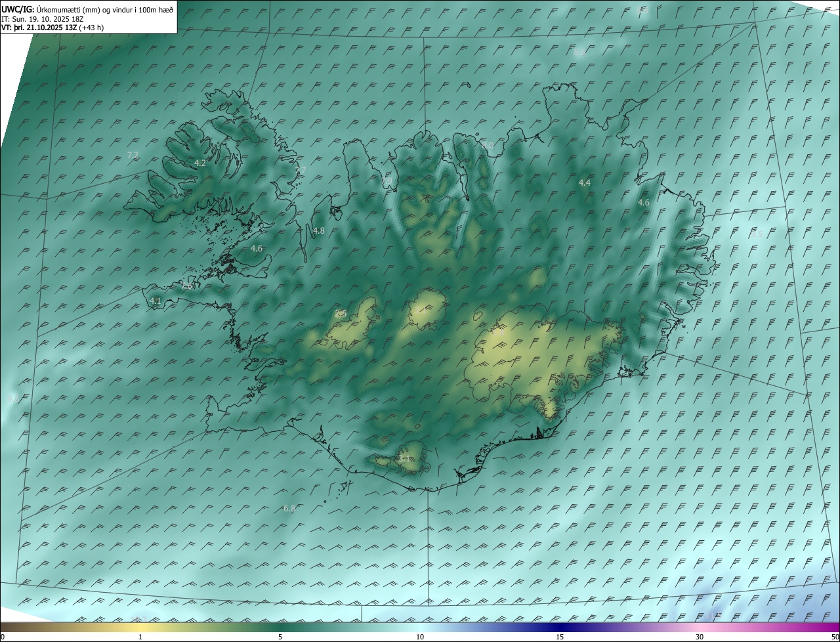Image resolution: width=840 pixels, height=642 pixels.
Task: Click the 4.6 reading beside Breiðafjörður islands
Action: [257, 249]
